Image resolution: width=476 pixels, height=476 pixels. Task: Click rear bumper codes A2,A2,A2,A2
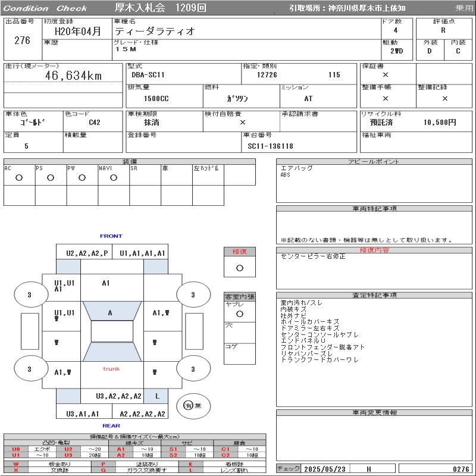[142, 414]
